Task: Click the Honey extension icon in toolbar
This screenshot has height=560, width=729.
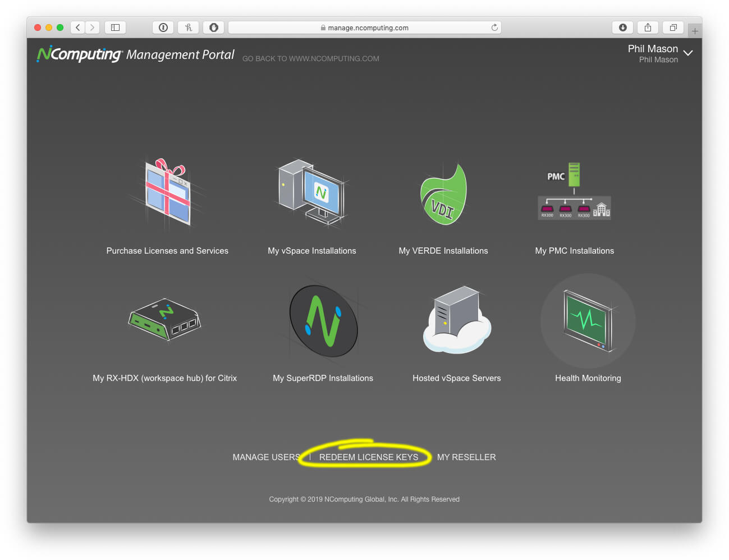Action: click(189, 27)
